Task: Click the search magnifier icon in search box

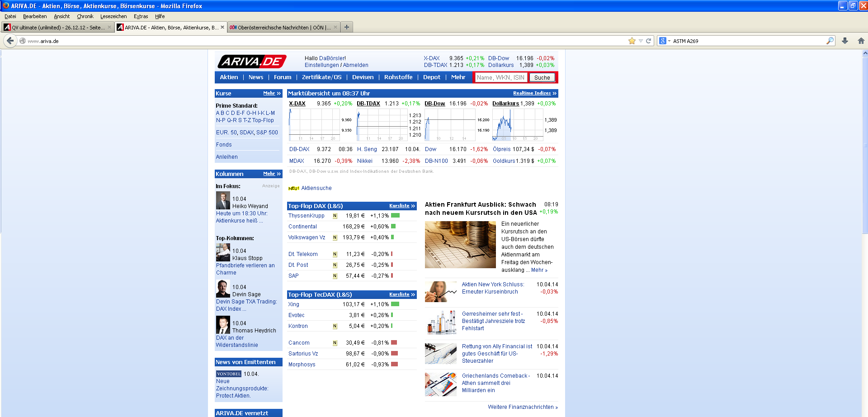Action: click(x=830, y=41)
